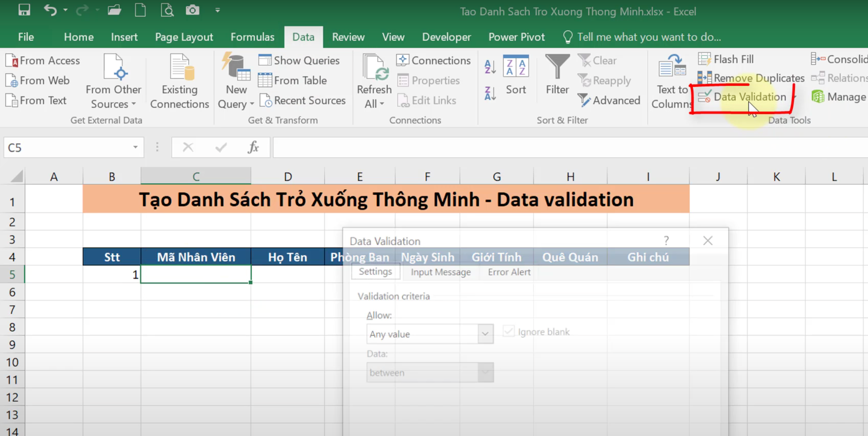Toggle the Ignore blank checkbox
Screen dimensions: 868x436
pos(508,332)
